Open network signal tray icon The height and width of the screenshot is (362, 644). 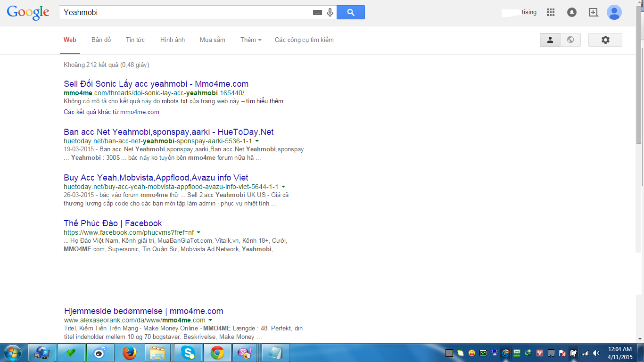pos(585,353)
